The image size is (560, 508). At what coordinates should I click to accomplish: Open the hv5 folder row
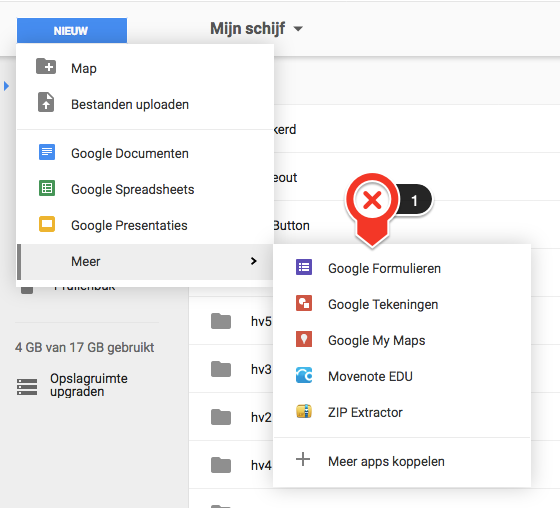click(x=241, y=321)
